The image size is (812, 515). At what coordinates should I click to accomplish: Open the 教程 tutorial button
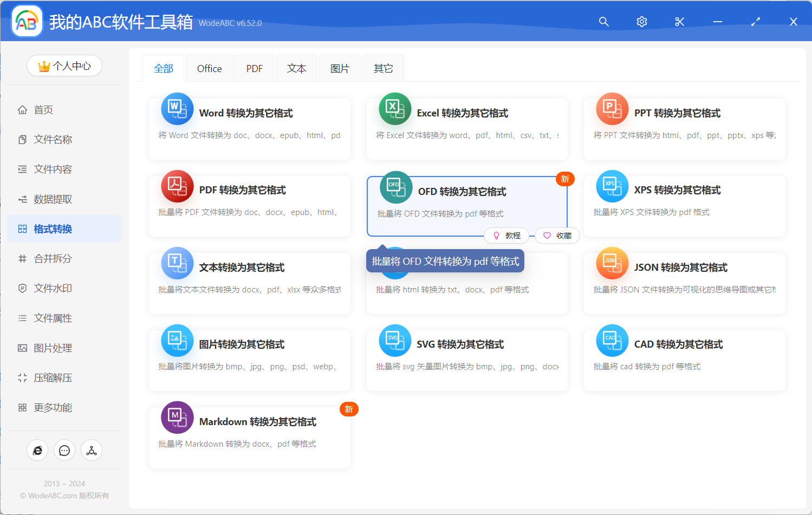506,235
